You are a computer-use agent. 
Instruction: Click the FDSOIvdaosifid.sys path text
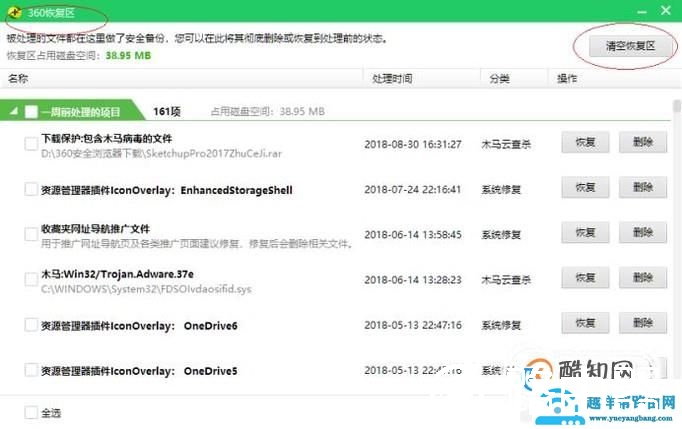click(146, 289)
